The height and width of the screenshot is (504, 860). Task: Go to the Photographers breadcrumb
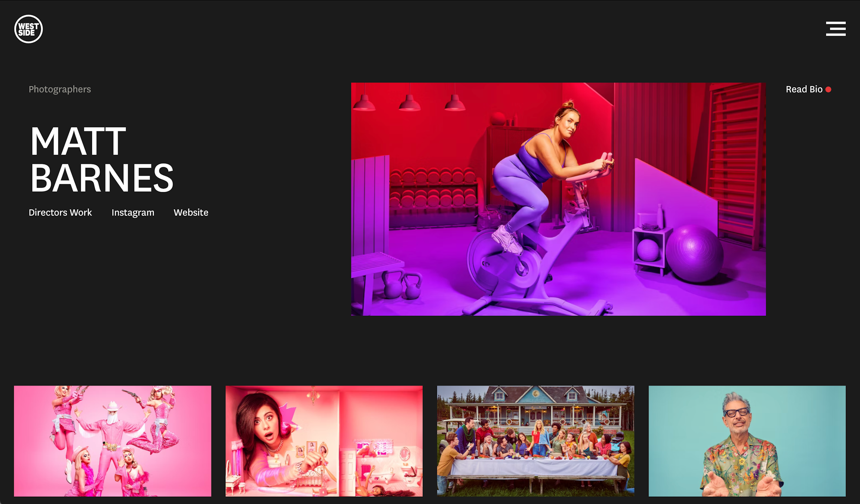point(60,89)
